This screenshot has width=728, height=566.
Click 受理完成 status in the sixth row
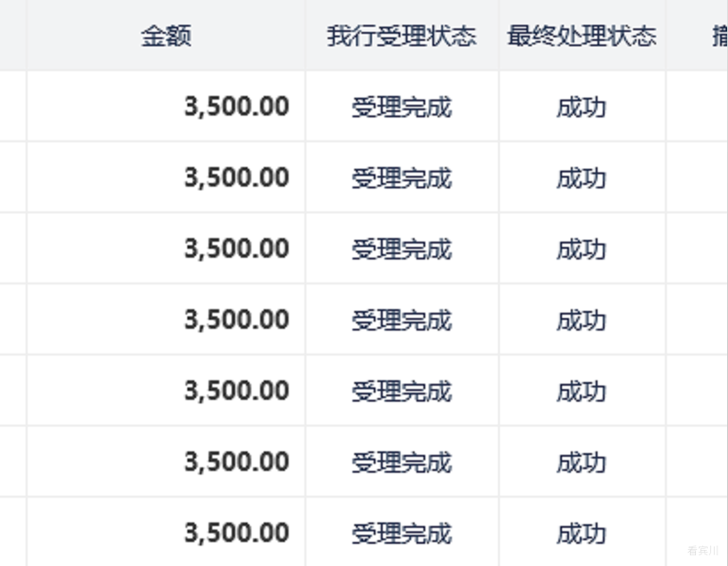click(x=401, y=462)
